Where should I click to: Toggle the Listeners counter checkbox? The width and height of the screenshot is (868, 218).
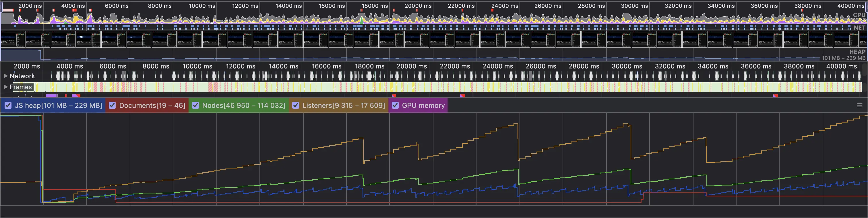296,105
